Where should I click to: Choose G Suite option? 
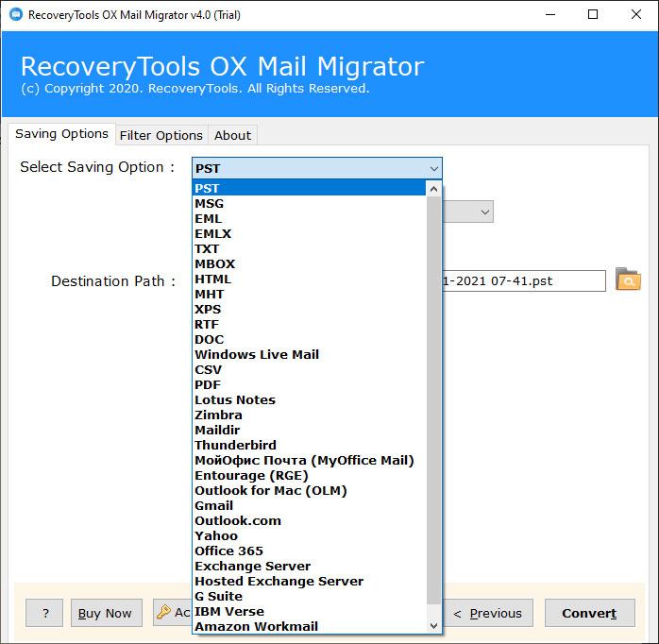tap(309, 597)
